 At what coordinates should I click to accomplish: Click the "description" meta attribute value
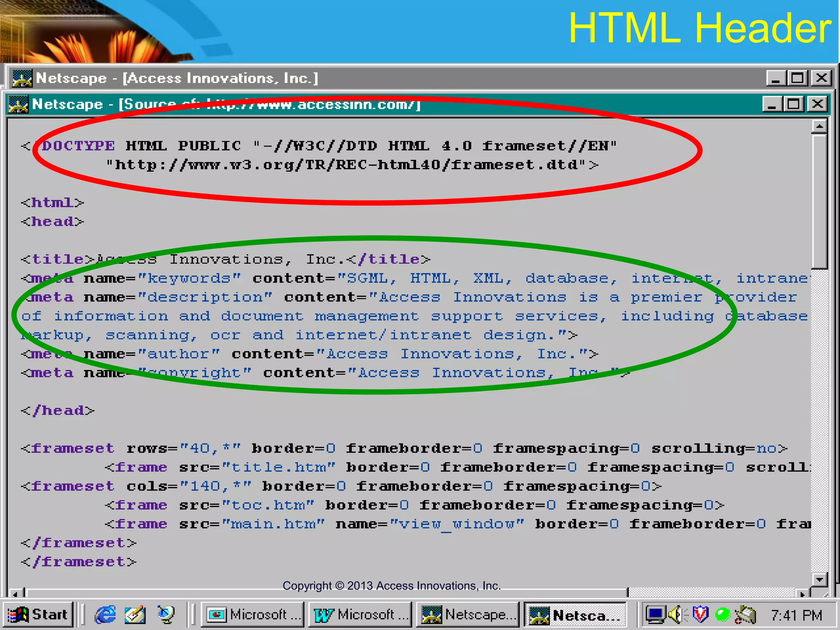205,297
